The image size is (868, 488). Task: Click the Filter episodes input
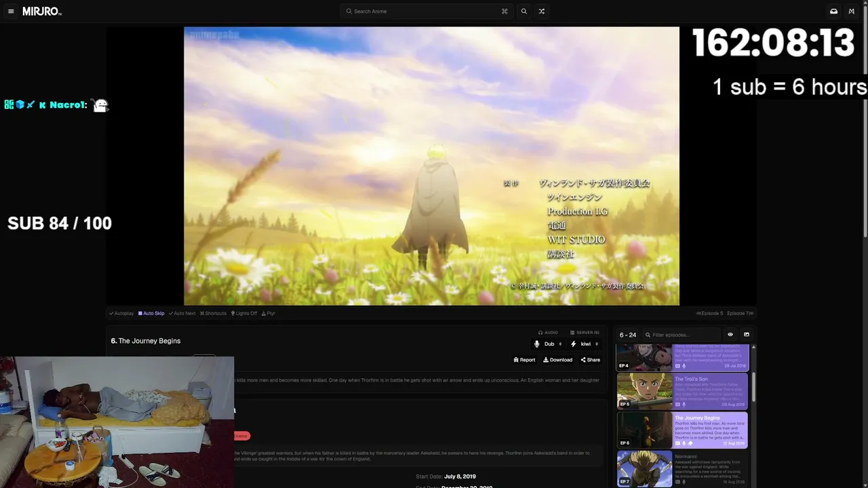[x=682, y=335]
